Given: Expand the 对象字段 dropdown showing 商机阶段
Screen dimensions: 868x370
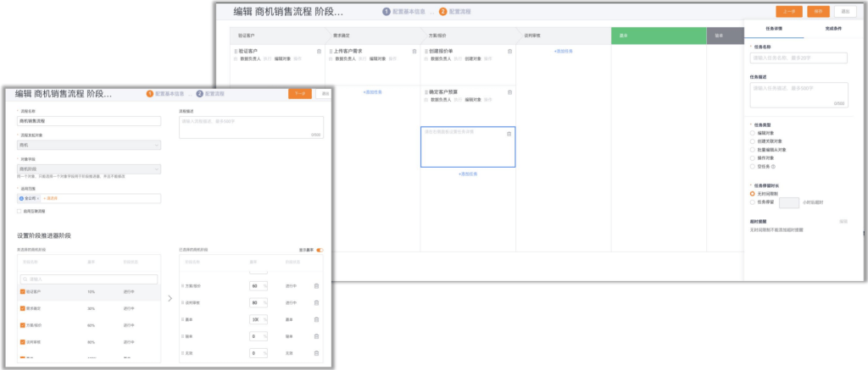Looking at the screenshot, I should (89, 168).
